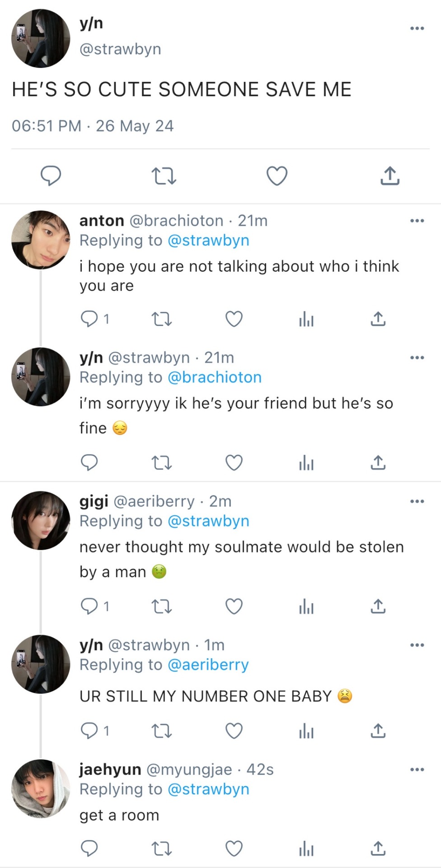Retweet the 'he's so fine' reply
The image size is (441, 868).
coord(161,462)
